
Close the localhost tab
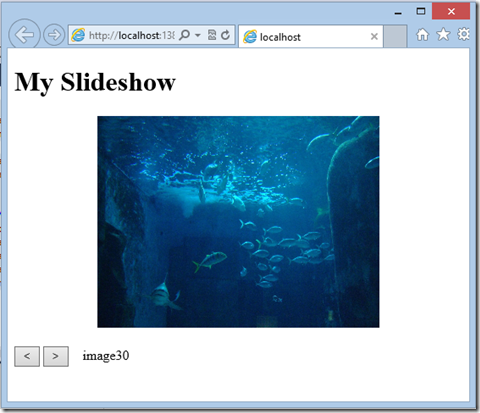pos(374,36)
